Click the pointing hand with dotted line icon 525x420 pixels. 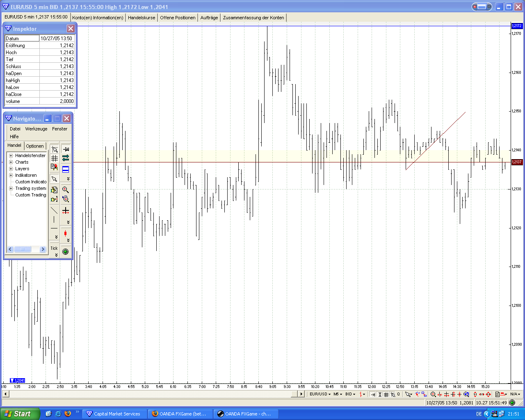point(54,199)
